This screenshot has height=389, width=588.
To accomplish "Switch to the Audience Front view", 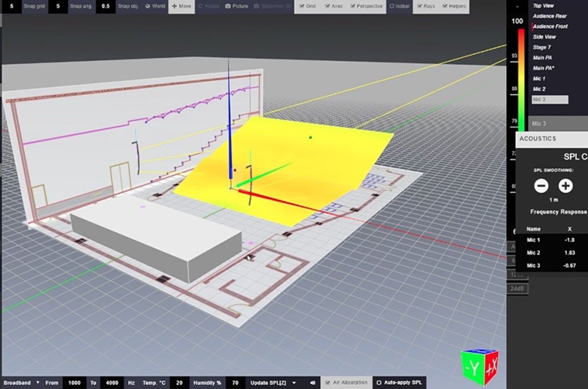I will 550,26.
